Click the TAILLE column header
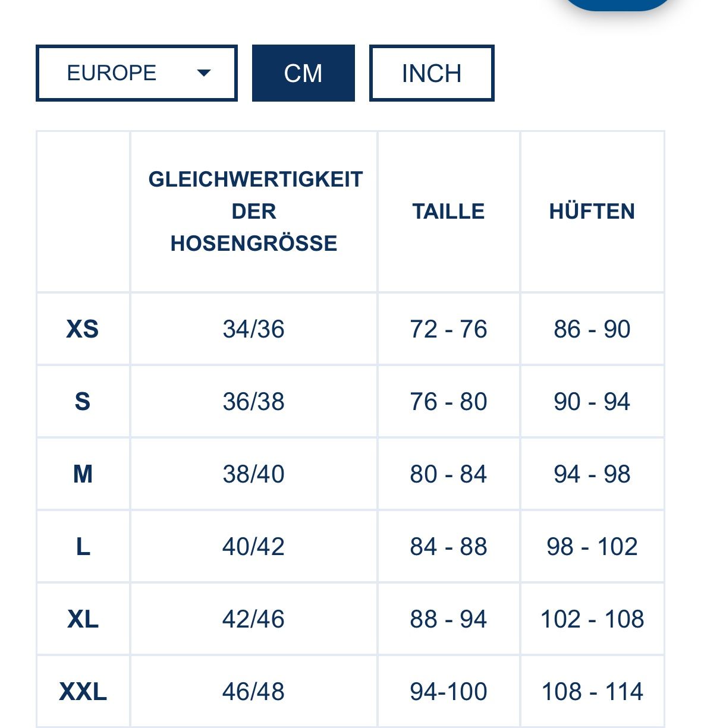Screen dimensions: 701x728 point(449,212)
